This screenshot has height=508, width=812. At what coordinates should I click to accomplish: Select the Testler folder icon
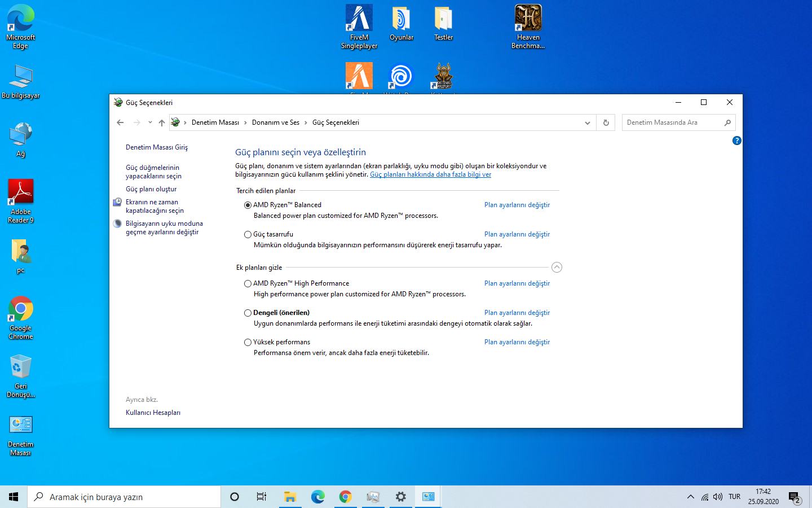point(444,23)
